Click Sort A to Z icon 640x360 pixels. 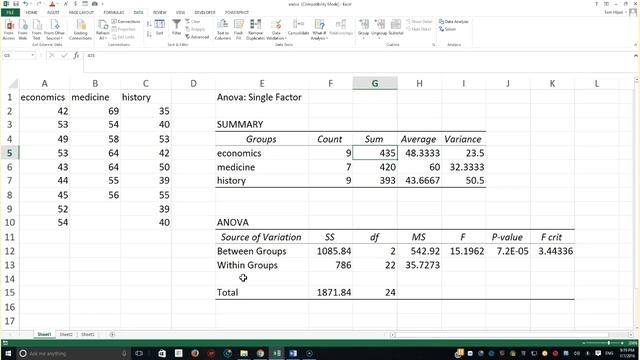click(x=149, y=24)
